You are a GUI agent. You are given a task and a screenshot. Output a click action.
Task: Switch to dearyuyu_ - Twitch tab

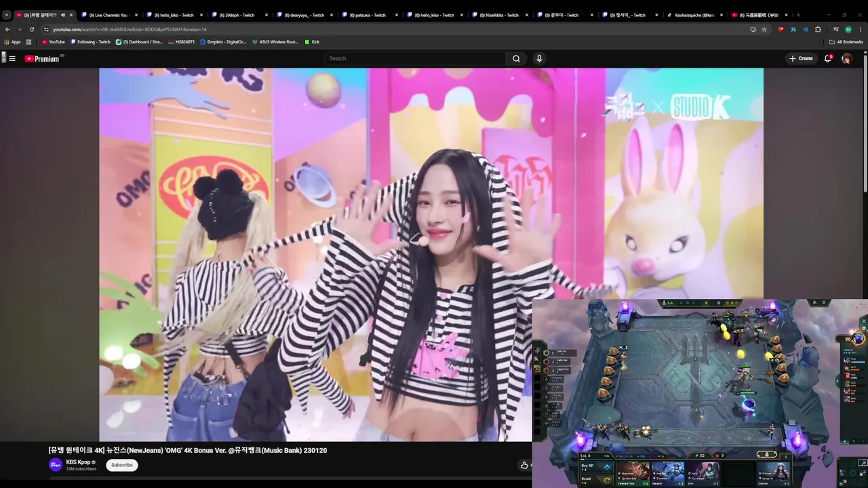pos(304,15)
